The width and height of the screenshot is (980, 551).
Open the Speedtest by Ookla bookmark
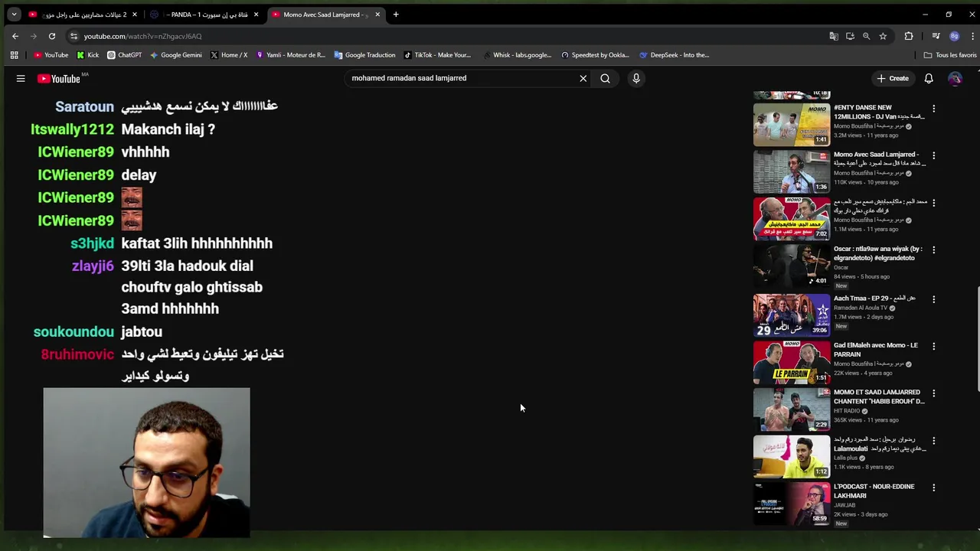pos(595,55)
